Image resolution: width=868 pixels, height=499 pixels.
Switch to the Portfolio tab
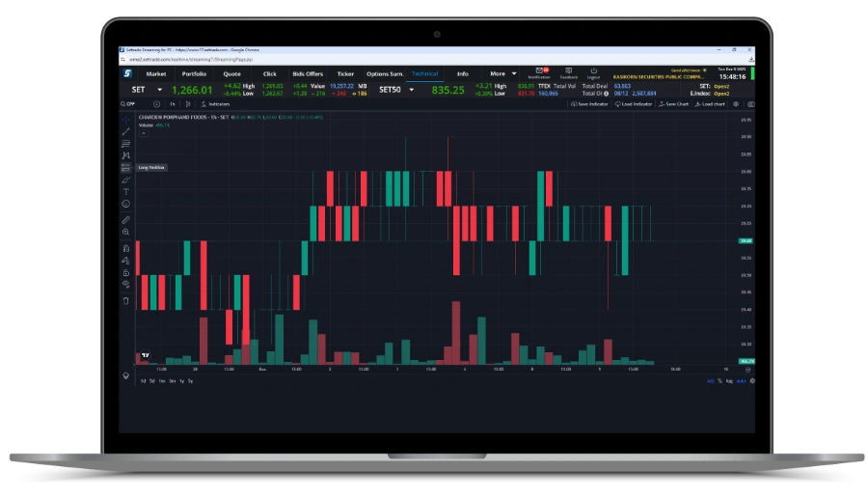[x=194, y=73]
